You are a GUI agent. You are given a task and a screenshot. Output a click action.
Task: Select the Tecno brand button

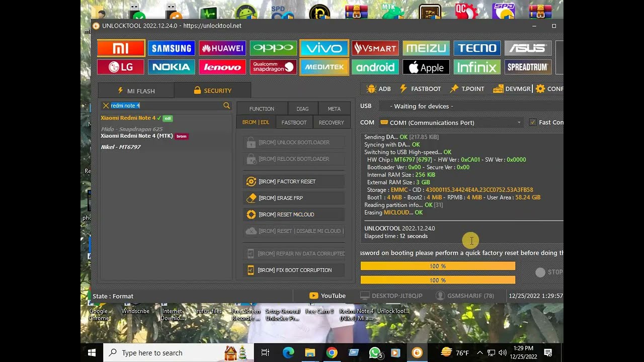point(477,48)
